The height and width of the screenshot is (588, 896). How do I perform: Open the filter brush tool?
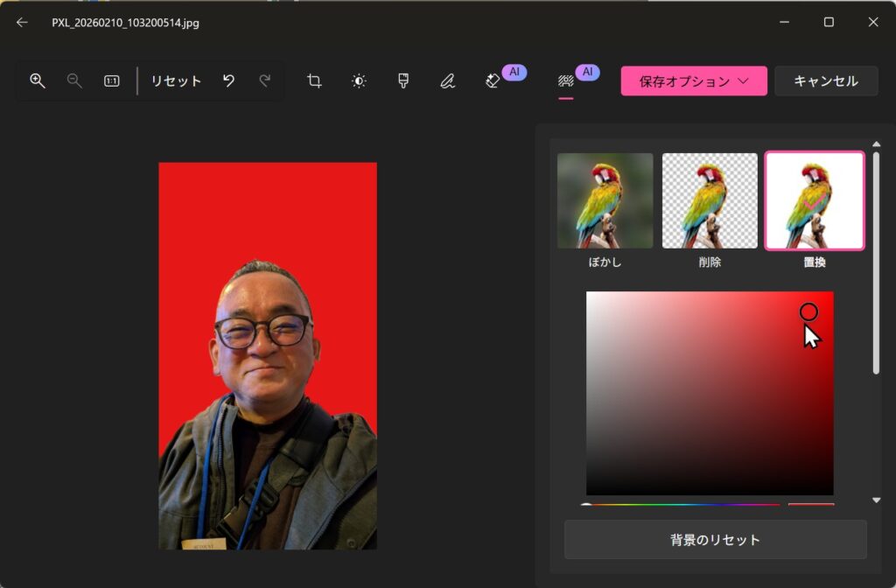tap(403, 80)
